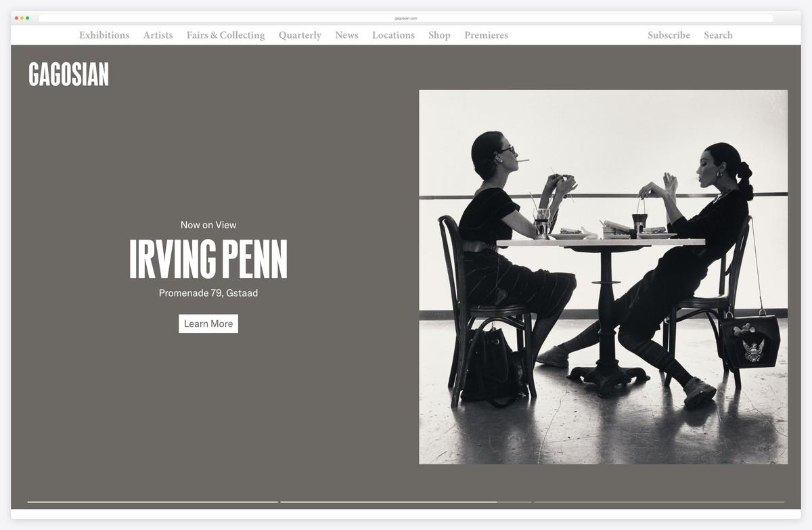Visit the gallery Shop

[439, 35]
